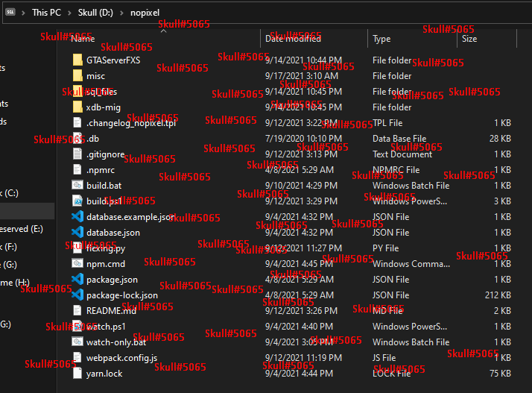Click date 9/10/2021 4:29 PM
The height and width of the screenshot is (393, 532).
pos(301,186)
